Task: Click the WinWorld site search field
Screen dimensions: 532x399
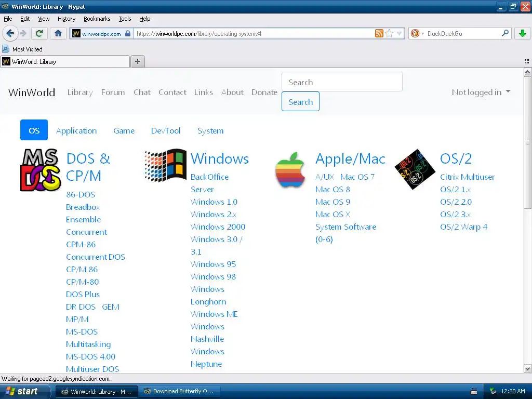Action: click(x=342, y=82)
